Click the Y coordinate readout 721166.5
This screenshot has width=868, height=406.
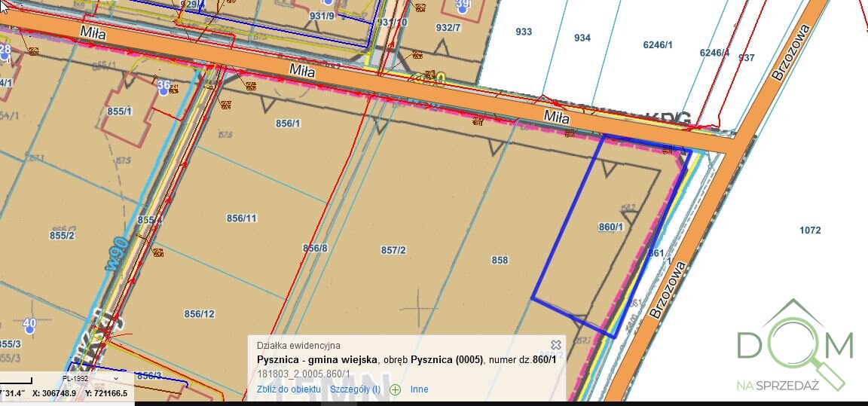click(x=106, y=393)
